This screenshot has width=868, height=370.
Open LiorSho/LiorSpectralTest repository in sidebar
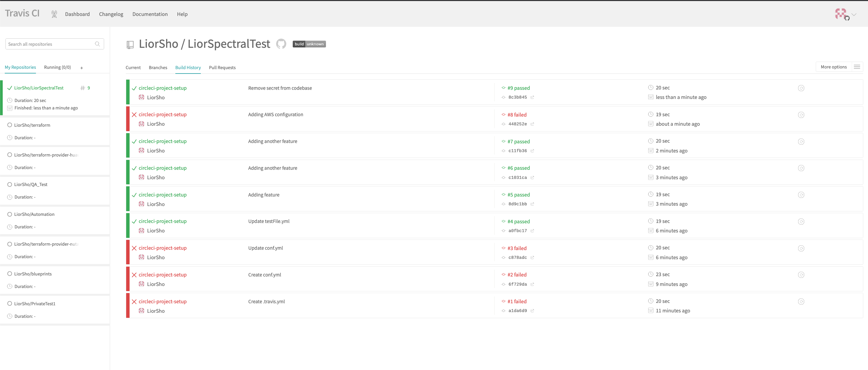(39, 88)
